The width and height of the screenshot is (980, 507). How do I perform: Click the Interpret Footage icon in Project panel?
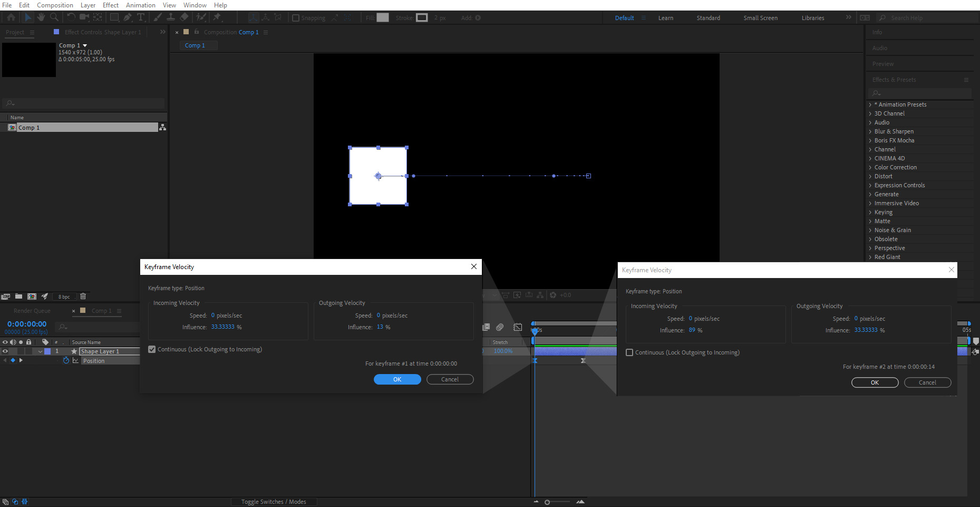(6, 296)
